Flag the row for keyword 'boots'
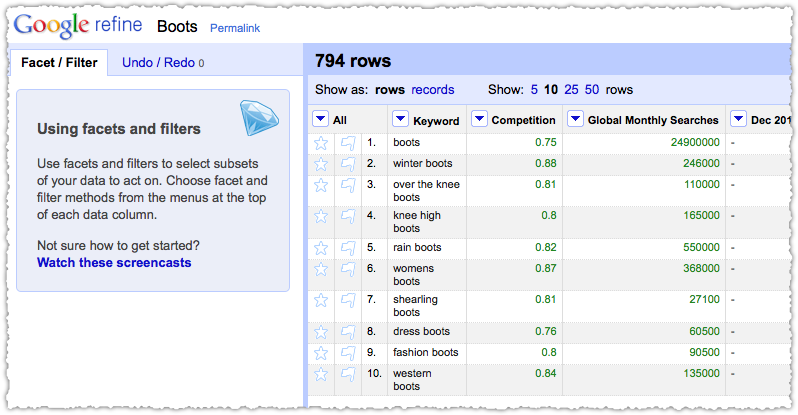 pos(348,143)
